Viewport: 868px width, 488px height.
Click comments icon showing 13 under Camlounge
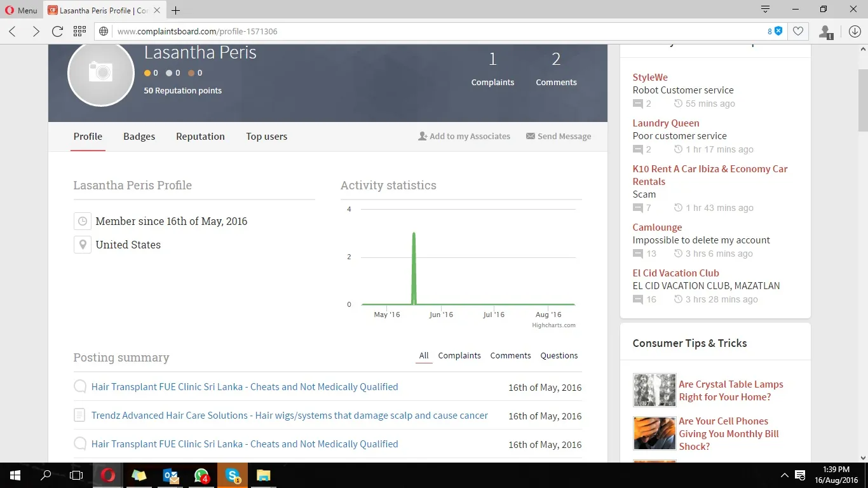click(x=638, y=254)
